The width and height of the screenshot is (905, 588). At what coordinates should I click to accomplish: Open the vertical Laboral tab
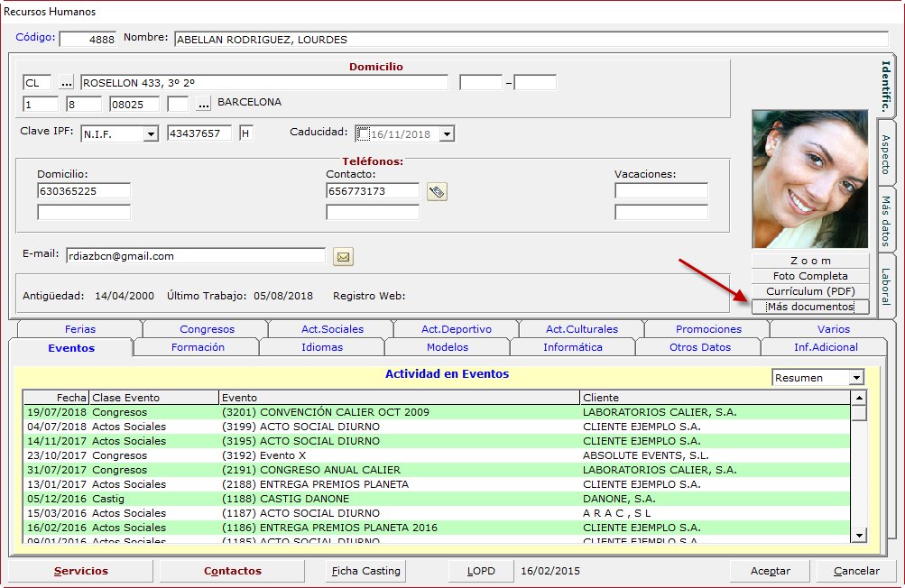885,286
